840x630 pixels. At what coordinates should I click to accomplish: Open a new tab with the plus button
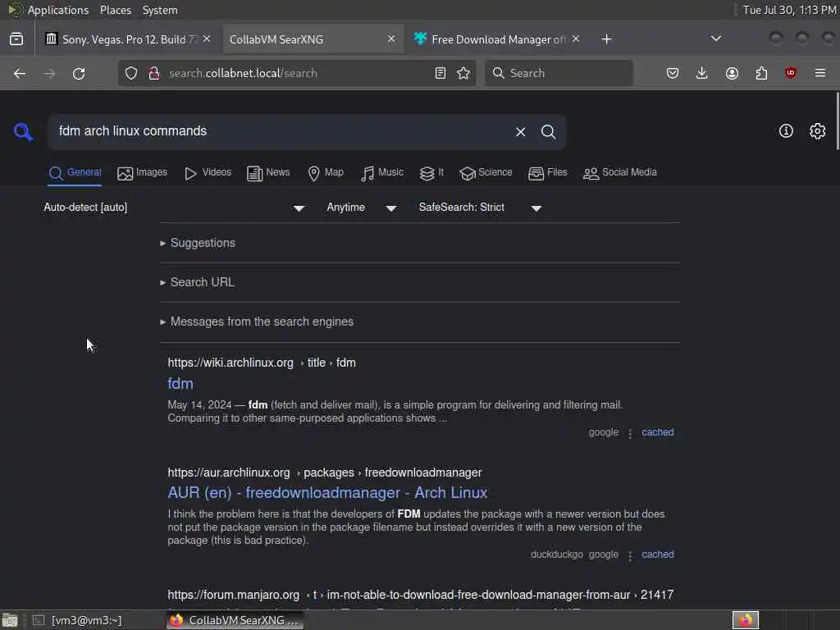click(x=606, y=39)
